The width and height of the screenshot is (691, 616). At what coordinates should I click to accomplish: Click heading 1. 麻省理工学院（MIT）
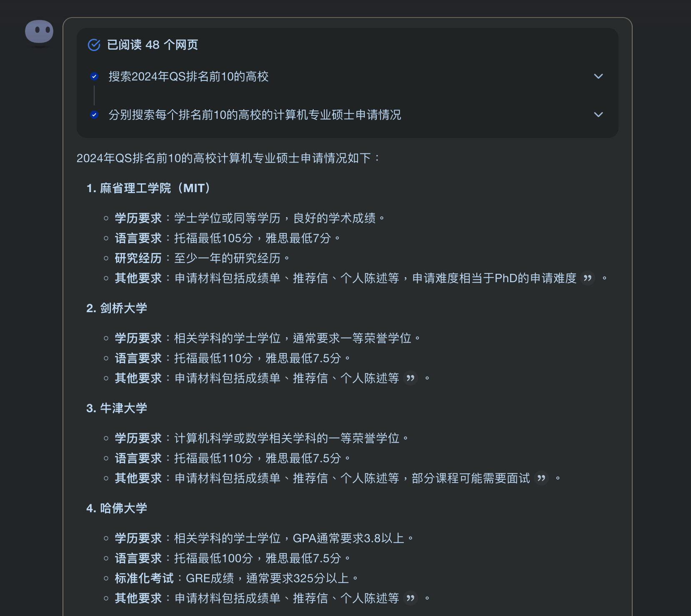click(x=150, y=188)
